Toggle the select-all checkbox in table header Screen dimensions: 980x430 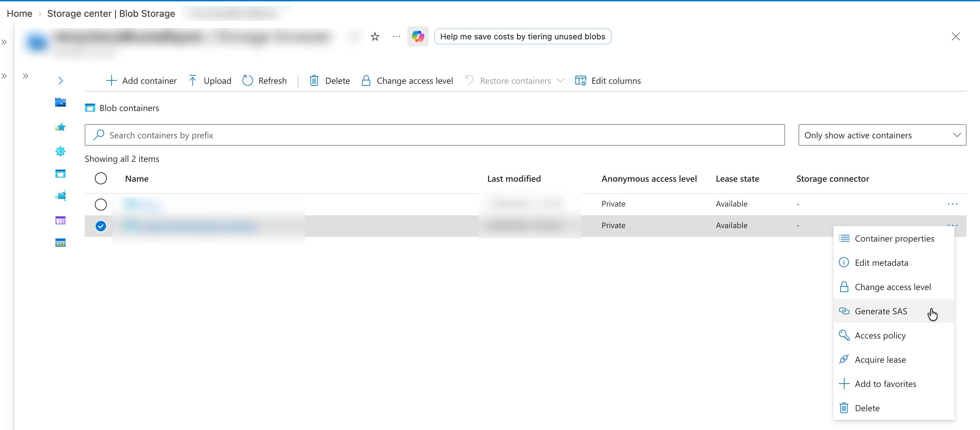click(x=101, y=179)
